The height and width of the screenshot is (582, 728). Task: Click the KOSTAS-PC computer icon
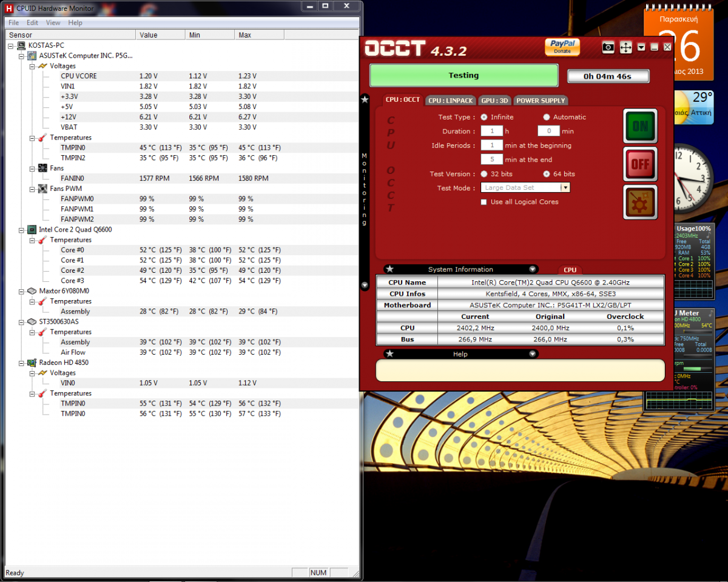pyautogui.click(x=21, y=45)
